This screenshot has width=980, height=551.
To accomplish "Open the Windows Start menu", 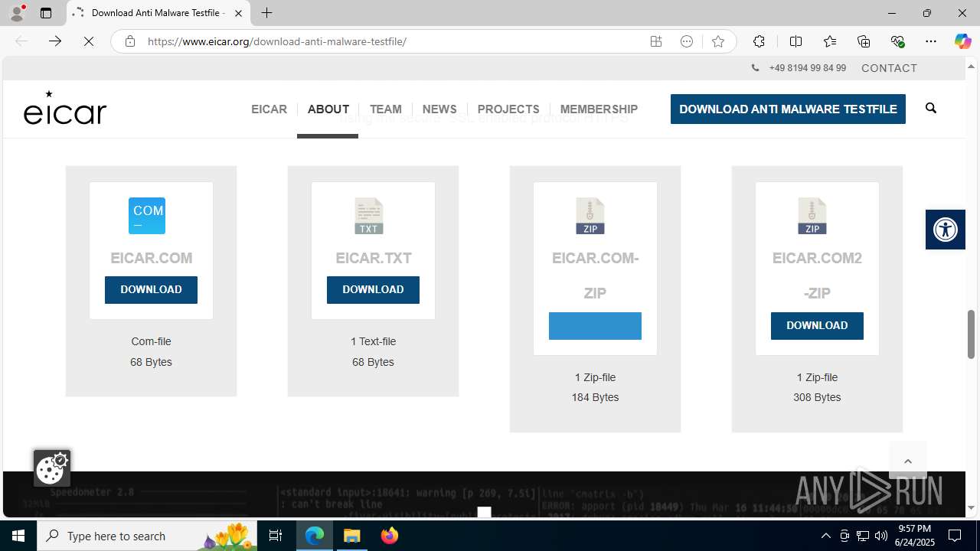I will tap(18, 536).
